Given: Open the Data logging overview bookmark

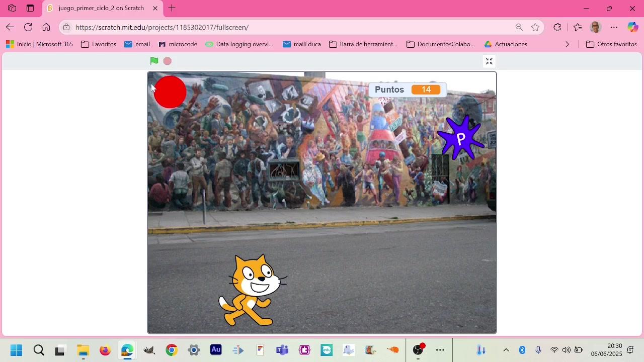Looking at the screenshot, I should (239, 44).
